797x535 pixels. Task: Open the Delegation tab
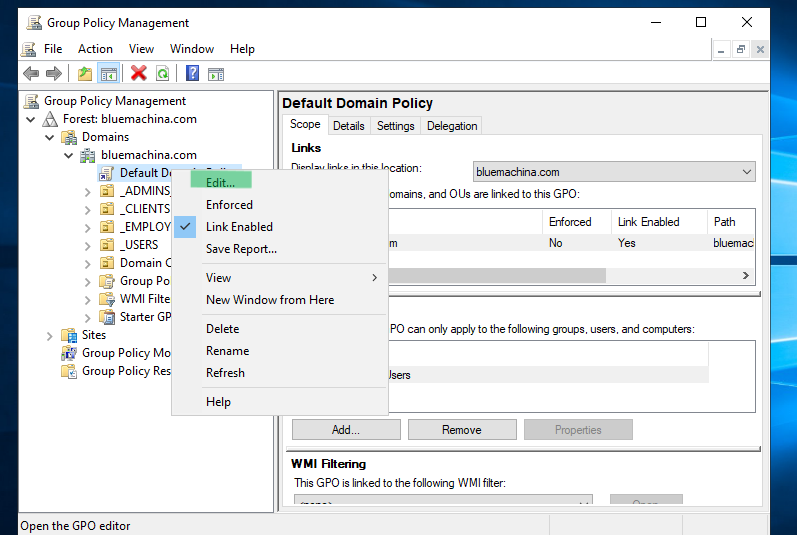[452, 125]
